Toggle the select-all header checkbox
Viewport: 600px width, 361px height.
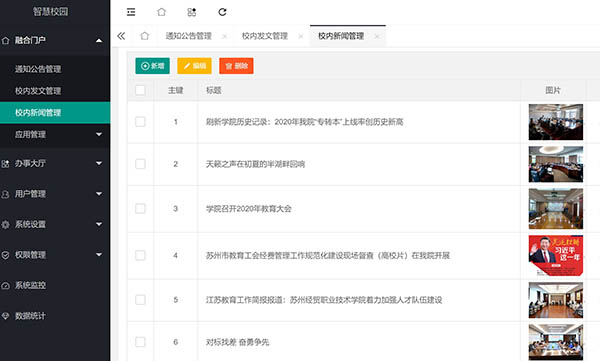click(140, 90)
